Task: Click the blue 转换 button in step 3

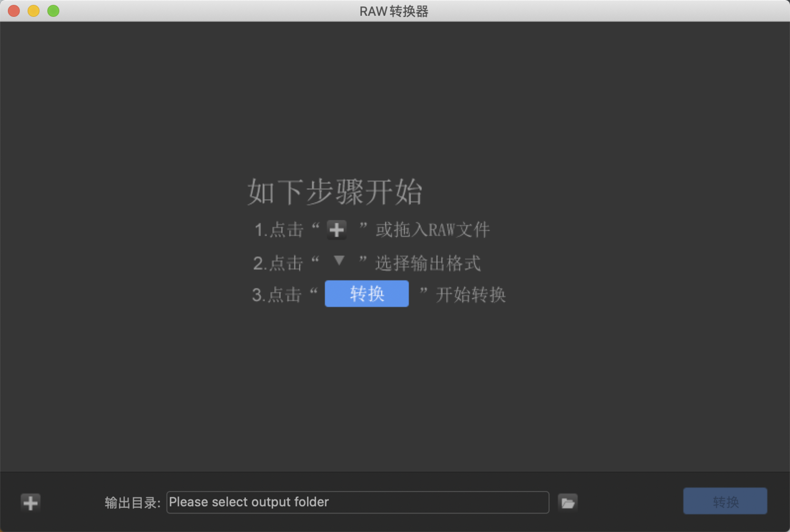Action: coord(367,294)
